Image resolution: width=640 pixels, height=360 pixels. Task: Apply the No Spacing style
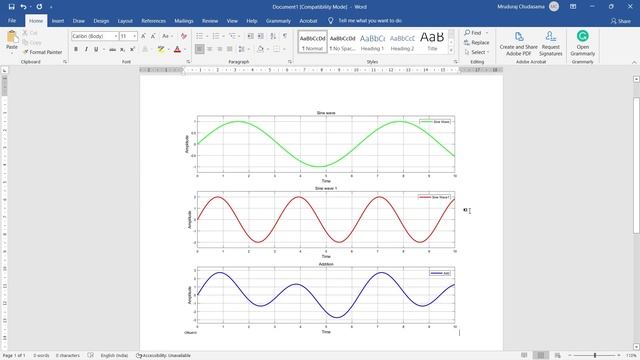[x=342, y=42]
